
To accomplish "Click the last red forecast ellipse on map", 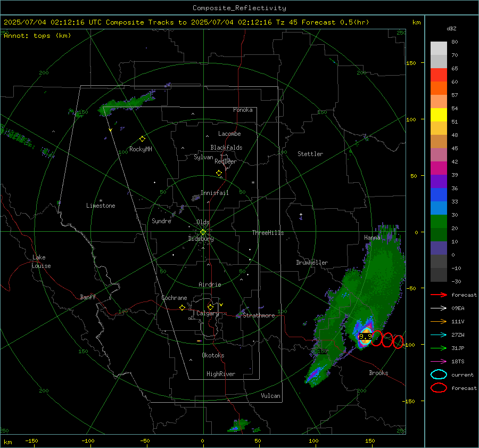I will pyautogui.click(x=398, y=341).
